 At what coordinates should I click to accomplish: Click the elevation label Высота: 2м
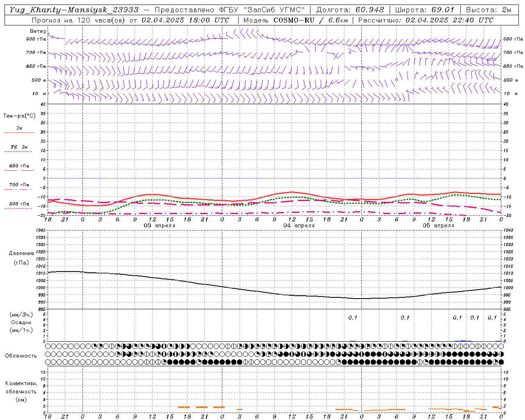coord(489,10)
